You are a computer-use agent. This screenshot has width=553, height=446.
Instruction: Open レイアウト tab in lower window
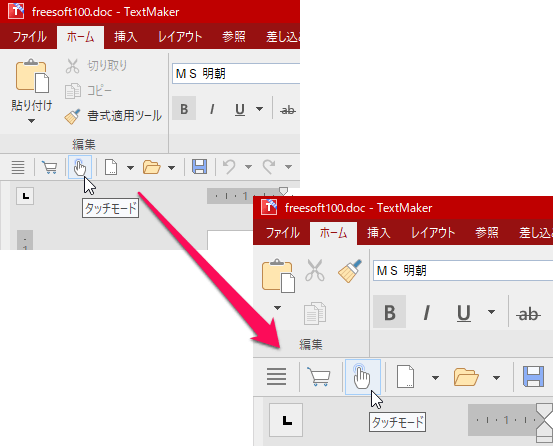click(433, 233)
